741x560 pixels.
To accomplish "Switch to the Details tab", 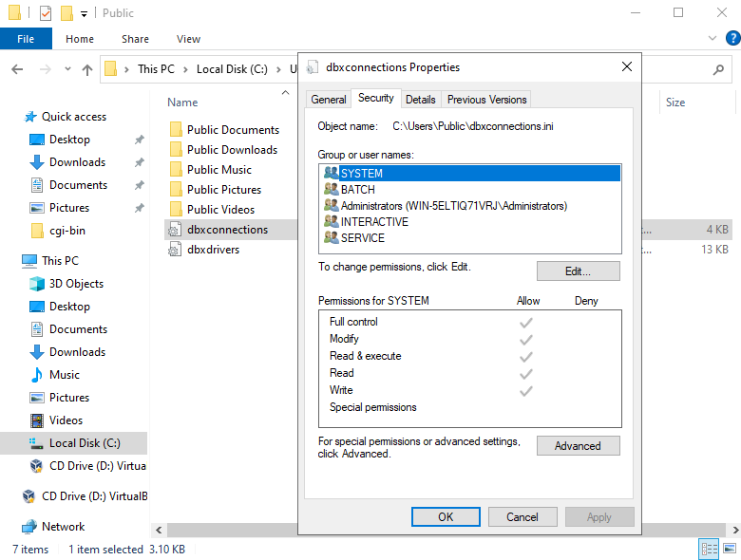I will tap(420, 99).
